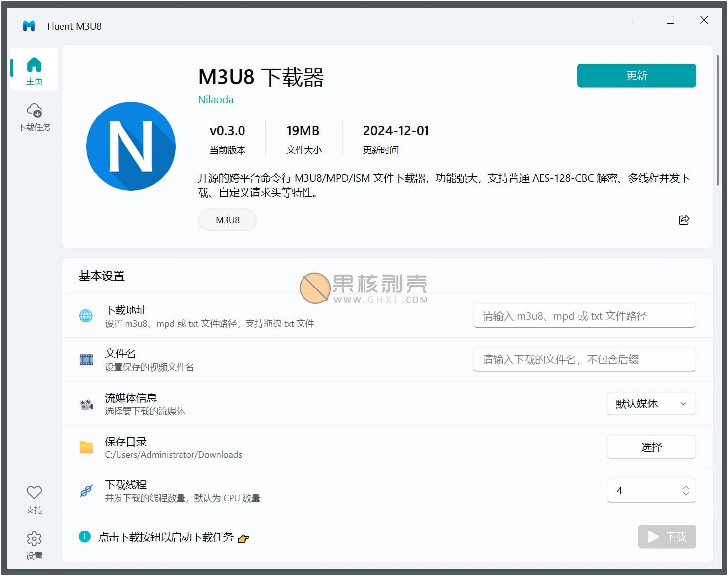
Task: Click the M3U8 tag pill
Action: coord(227,220)
